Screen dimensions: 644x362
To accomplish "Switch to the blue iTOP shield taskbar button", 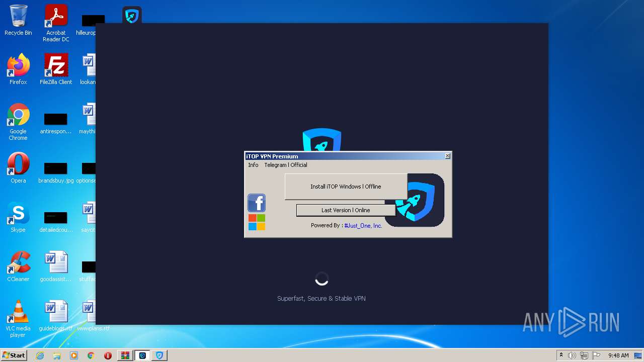I will (x=159, y=355).
